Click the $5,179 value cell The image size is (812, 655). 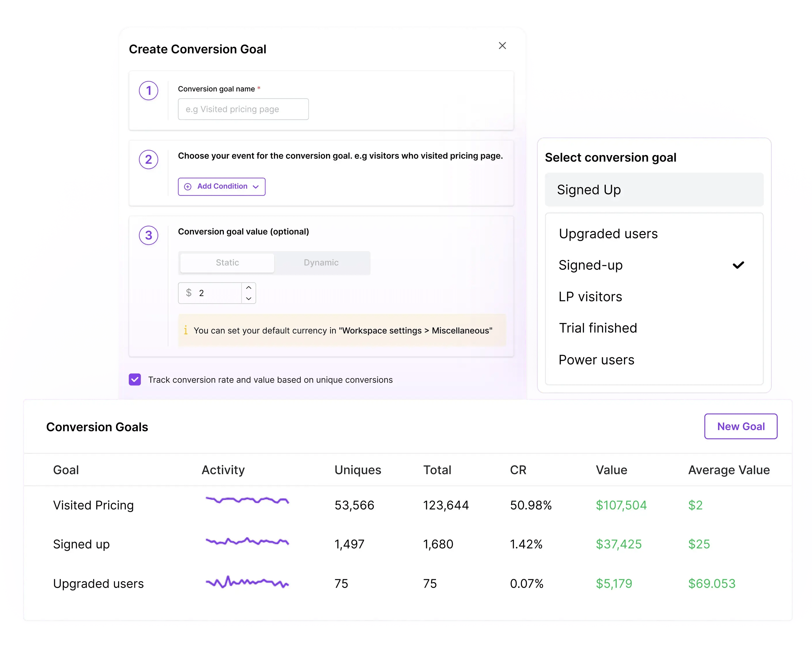coord(614,583)
